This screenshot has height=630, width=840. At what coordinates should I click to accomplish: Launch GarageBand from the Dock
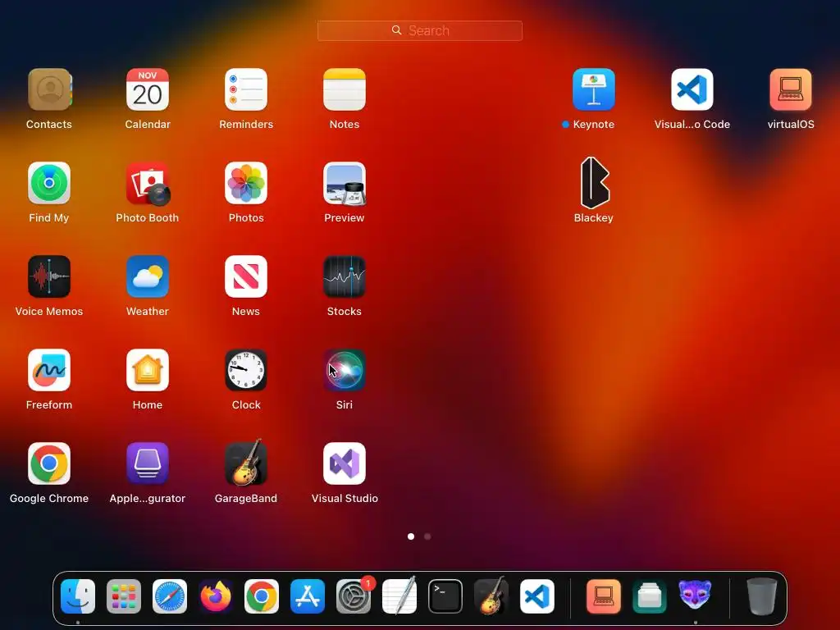point(491,596)
